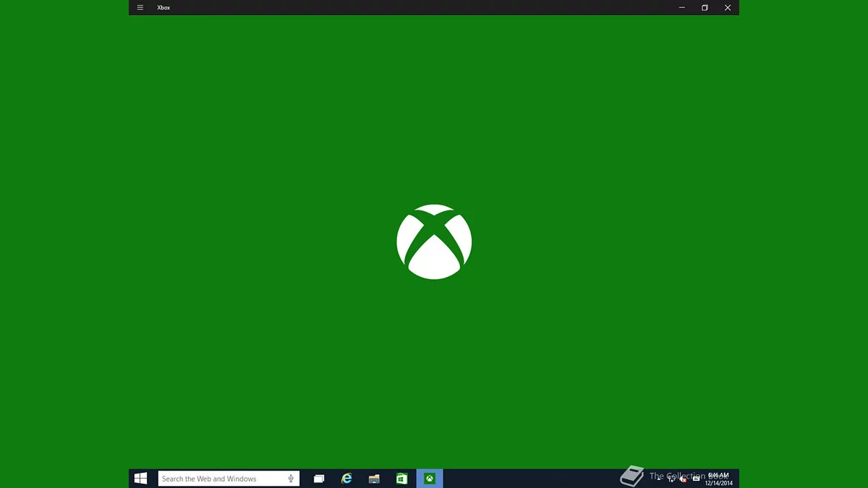This screenshot has height=488, width=868.
Task: Close the Xbox window
Action: (x=728, y=7)
